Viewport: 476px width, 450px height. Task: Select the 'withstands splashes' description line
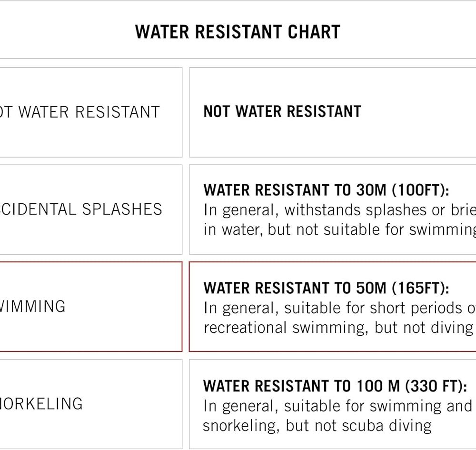coord(339,210)
